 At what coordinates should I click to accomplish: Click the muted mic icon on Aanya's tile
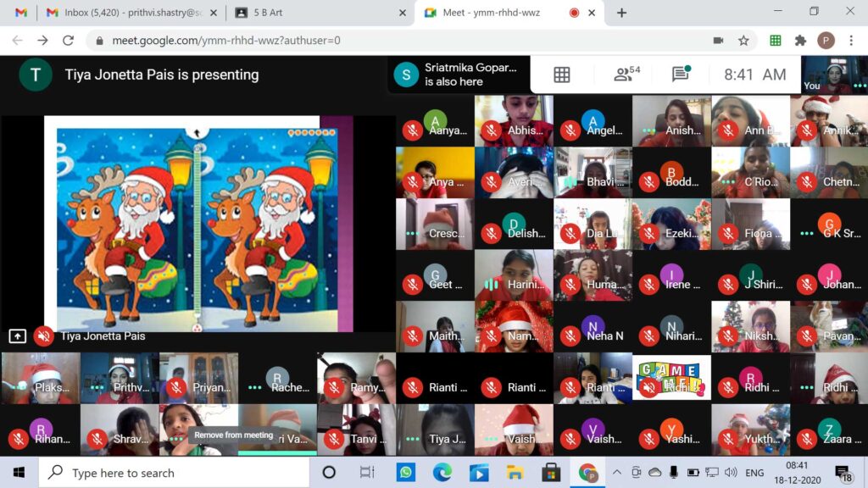pyautogui.click(x=412, y=130)
